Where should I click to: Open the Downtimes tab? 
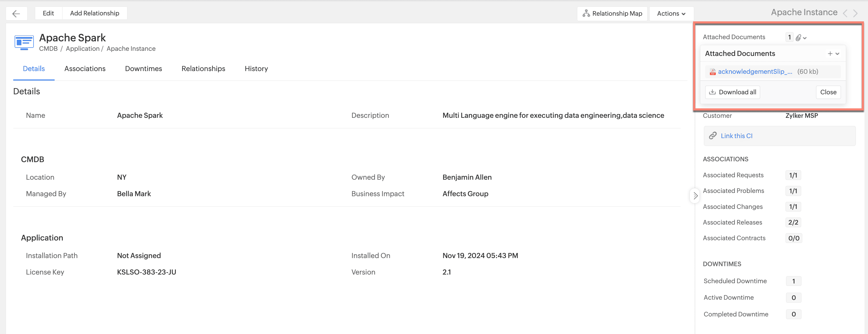[x=144, y=69]
